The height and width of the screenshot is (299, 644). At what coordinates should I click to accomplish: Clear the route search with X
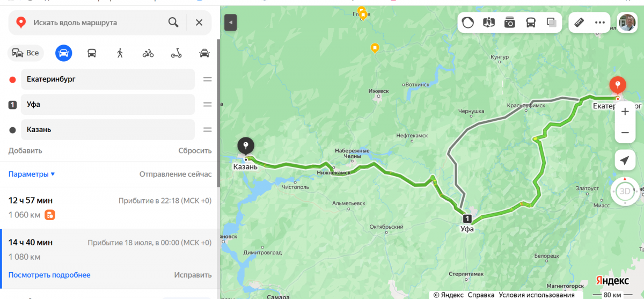[x=199, y=23]
